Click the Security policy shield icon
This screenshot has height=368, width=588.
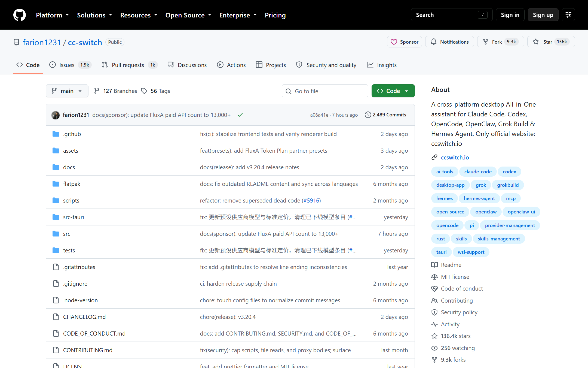434,312
